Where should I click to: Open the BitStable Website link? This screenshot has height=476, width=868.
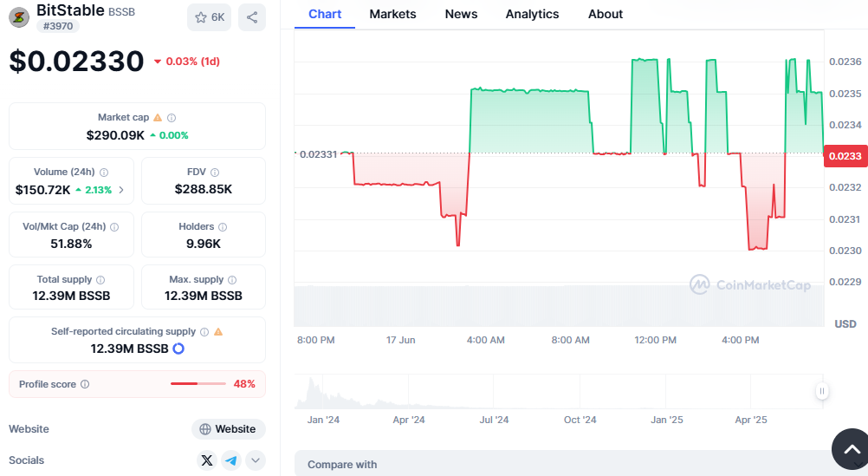point(229,429)
